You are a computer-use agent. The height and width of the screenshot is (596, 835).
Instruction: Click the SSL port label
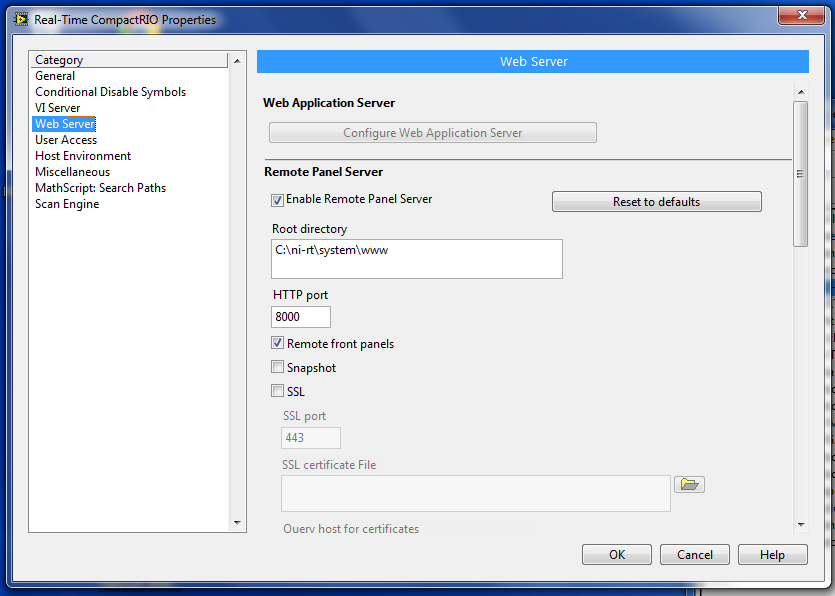(304, 415)
